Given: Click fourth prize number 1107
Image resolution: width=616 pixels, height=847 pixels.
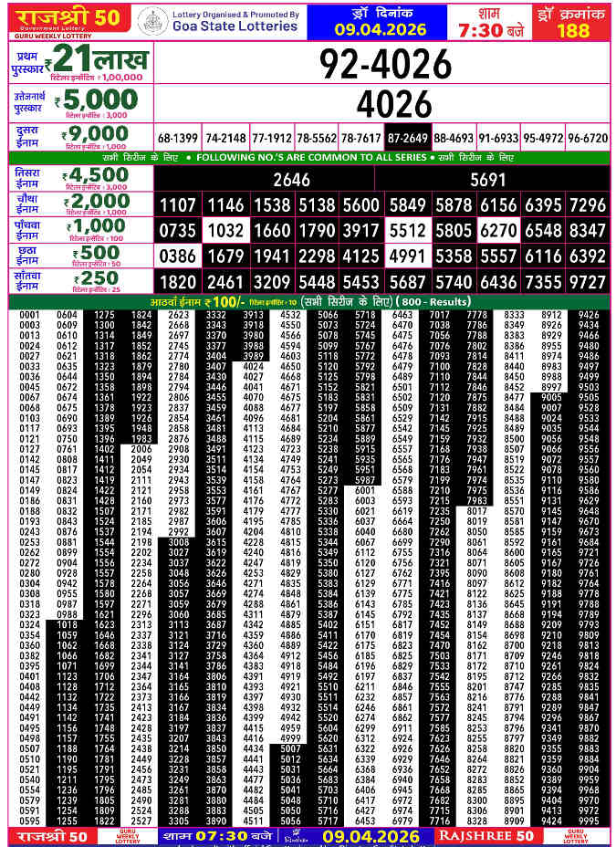Looking at the screenshot, I should point(178,205).
